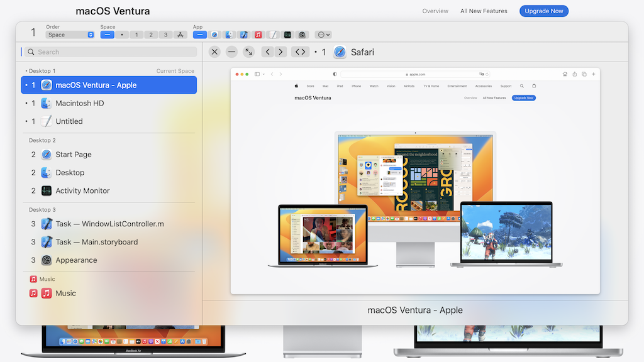Minimize the previewed window with dash button
This screenshot has width=644, height=362.
pyautogui.click(x=231, y=52)
